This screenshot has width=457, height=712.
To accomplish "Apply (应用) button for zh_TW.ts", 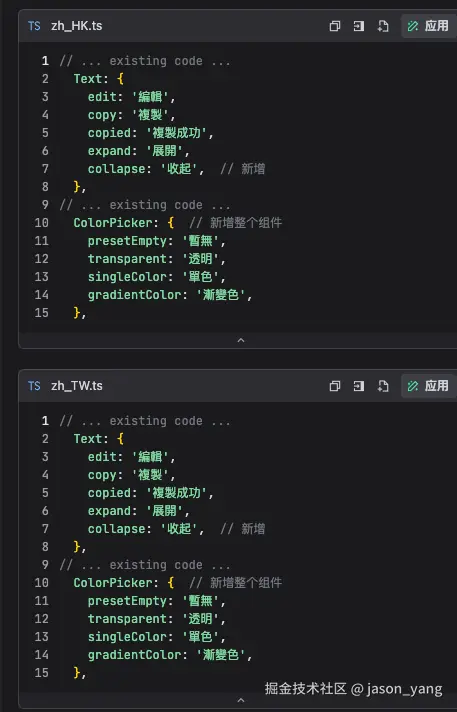I will click(428, 386).
